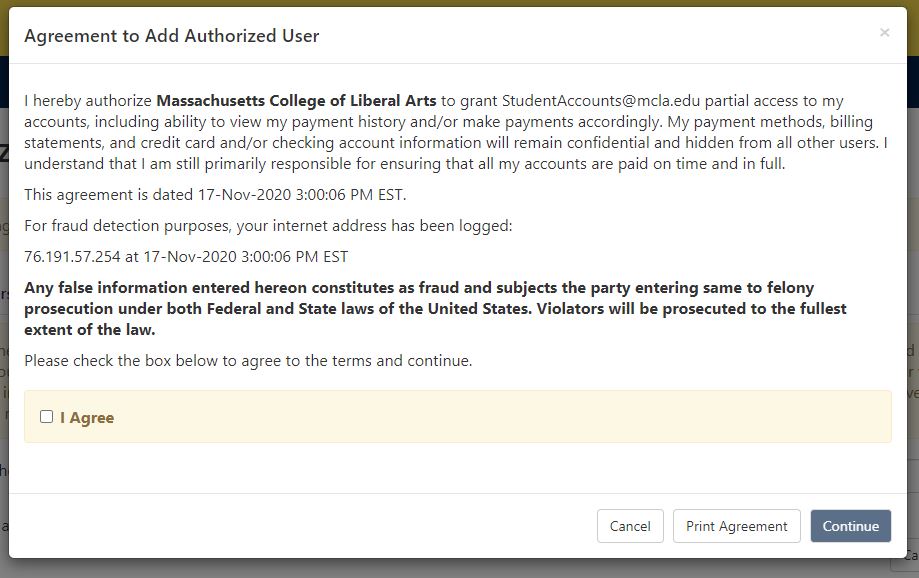Click the partially hidden button behind dialog corner
Viewport: 919px width, 578px height.
[909, 561]
